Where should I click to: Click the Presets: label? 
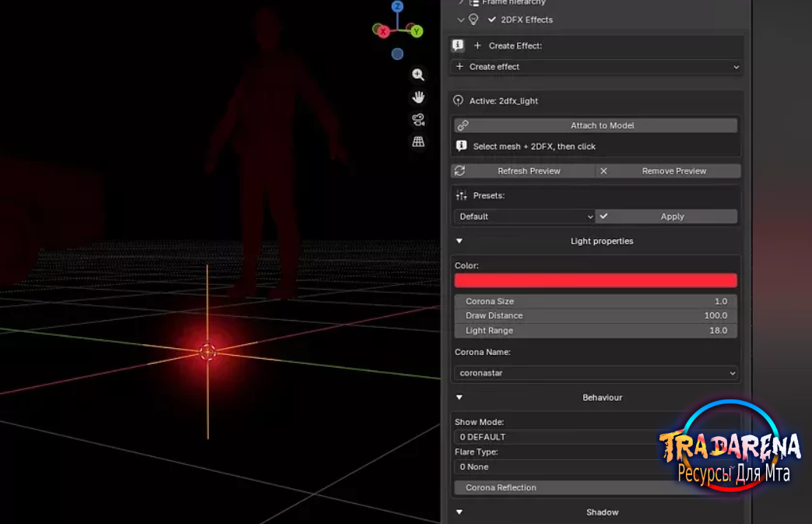(x=489, y=195)
